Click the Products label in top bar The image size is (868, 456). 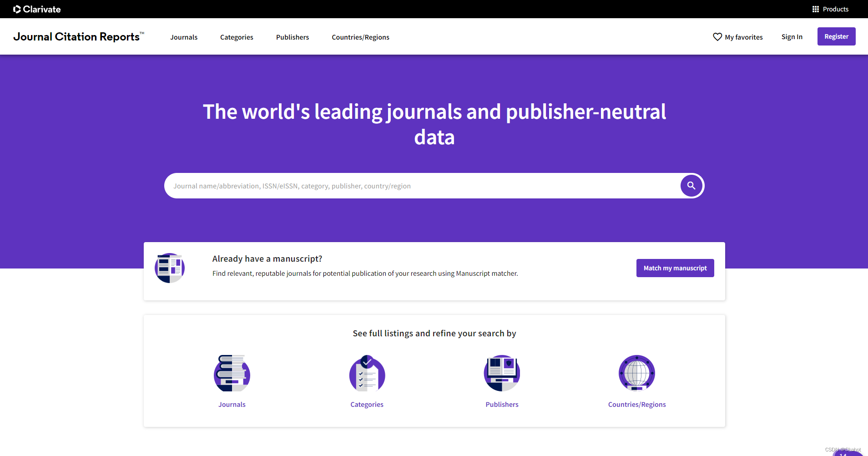835,9
